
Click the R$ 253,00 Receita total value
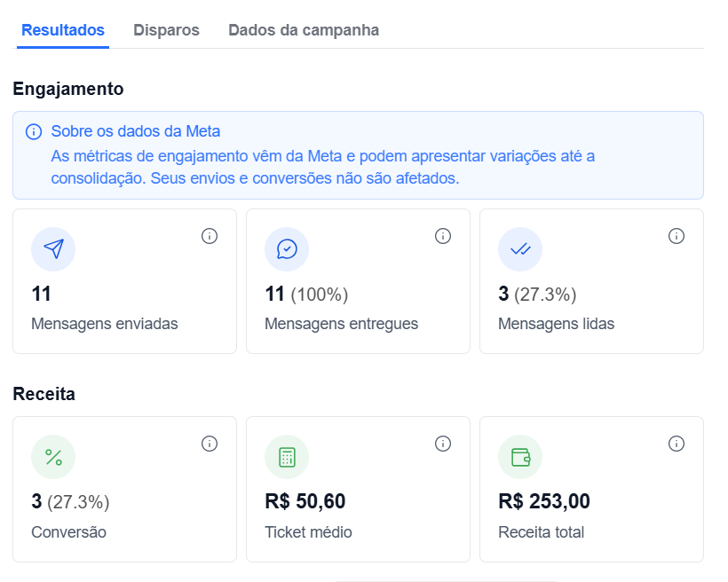pyautogui.click(x=544, y=501)
